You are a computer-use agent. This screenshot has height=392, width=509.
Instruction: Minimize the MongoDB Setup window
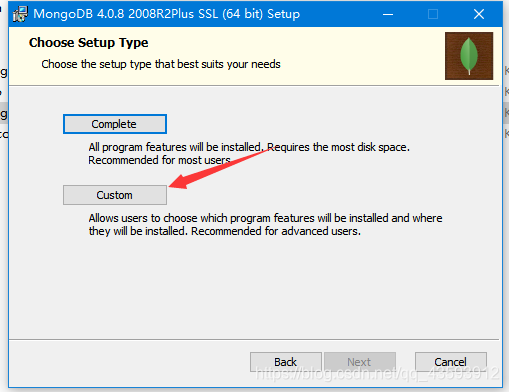click(x=388, y=14)
